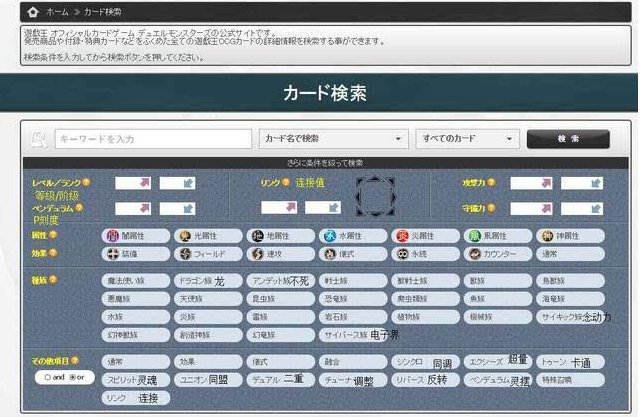Show help icon beside 効果
Viewport: 641px width, 417px height.
tap(53, 253)
